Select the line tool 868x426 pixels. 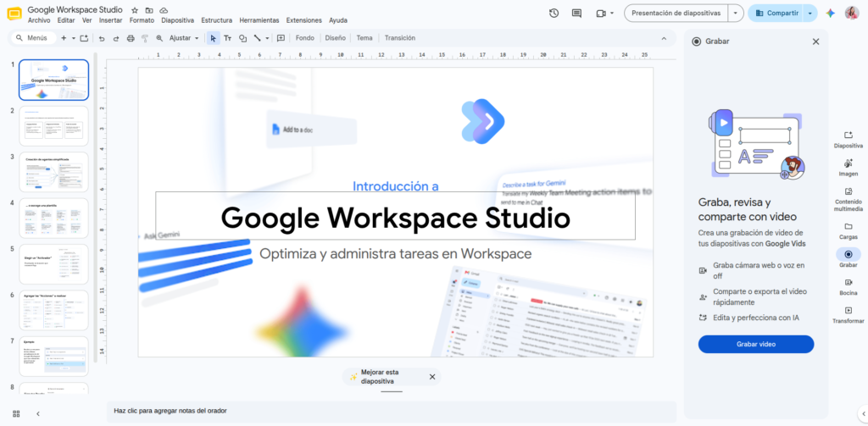coord(258,38)
